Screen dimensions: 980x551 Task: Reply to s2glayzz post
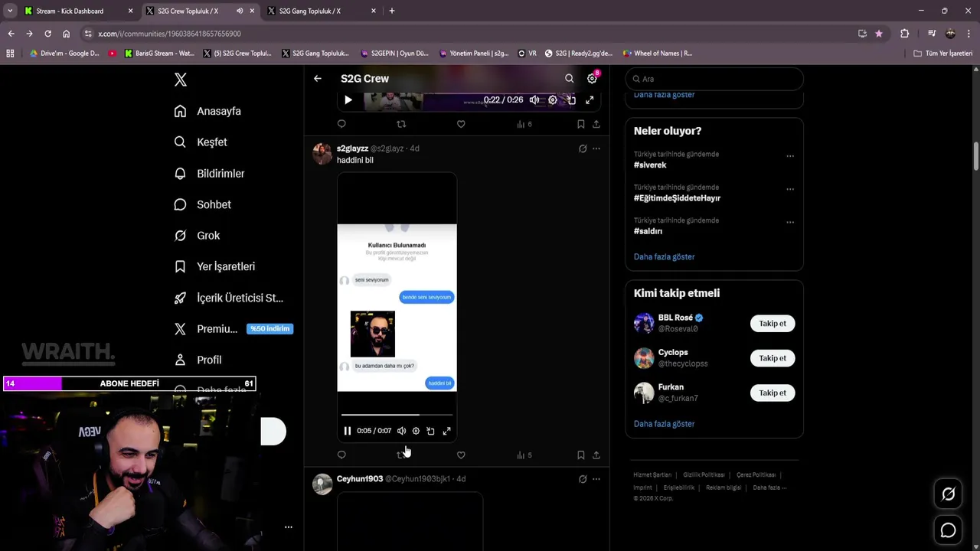point(341,455)
